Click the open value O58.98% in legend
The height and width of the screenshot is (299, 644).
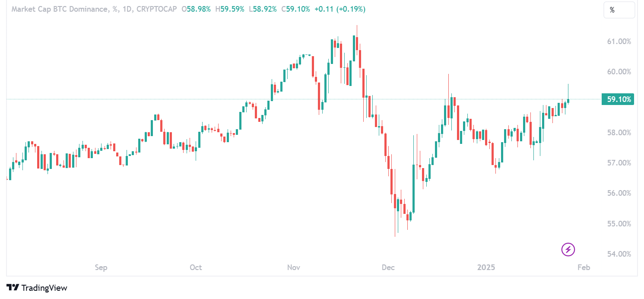(x=196, y=9)
